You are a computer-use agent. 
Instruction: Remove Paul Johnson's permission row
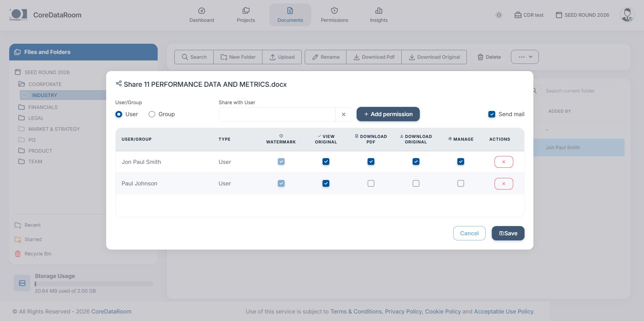point(504,184)
